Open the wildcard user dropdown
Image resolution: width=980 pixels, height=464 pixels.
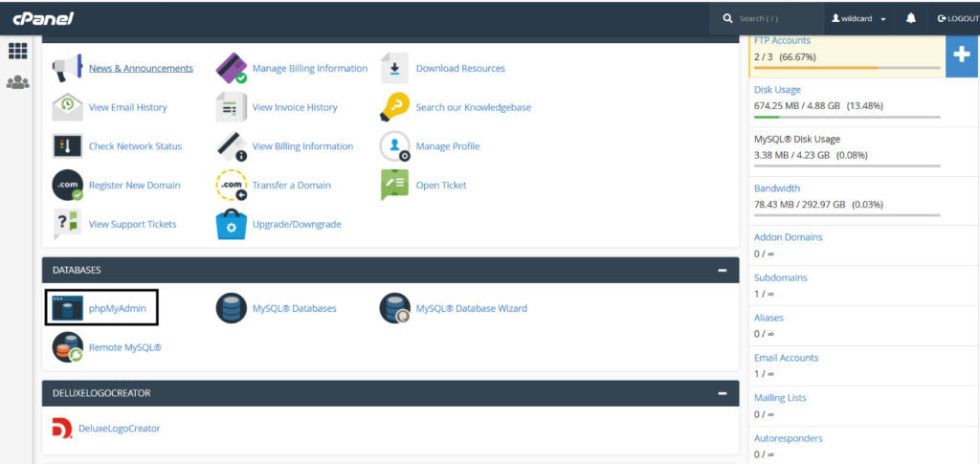pyautogui.click(x=858, y=19)
